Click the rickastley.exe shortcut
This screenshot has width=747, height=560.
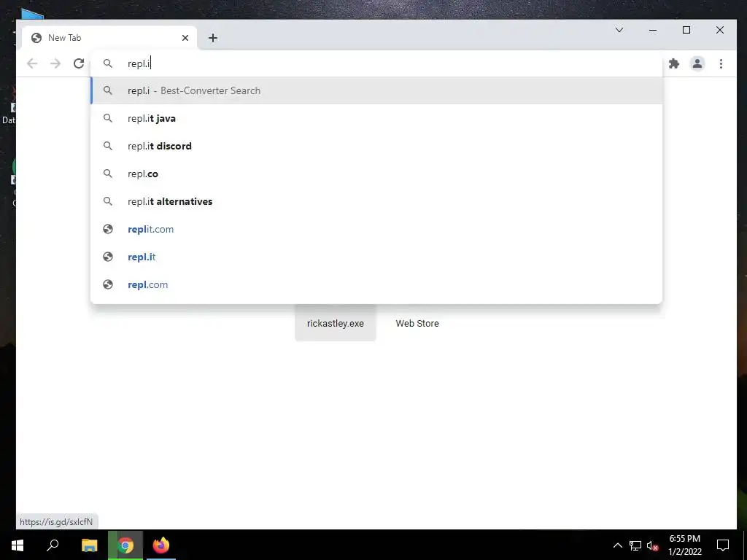pos(336,323)
